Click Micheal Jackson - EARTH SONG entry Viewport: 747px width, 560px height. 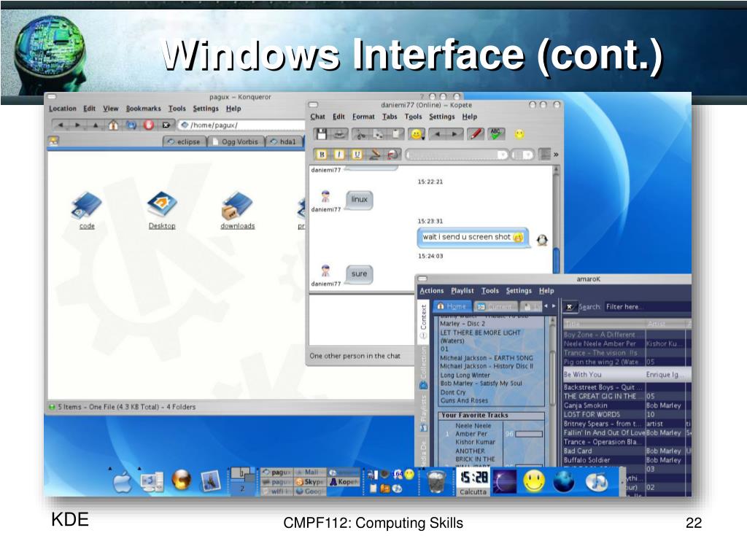pyautogui.click(x=487, y=357)
